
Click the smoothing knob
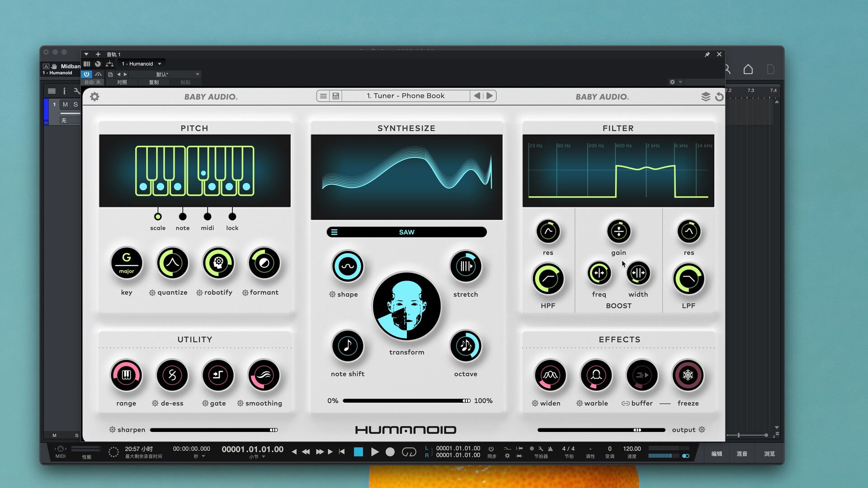click(264, 375)
